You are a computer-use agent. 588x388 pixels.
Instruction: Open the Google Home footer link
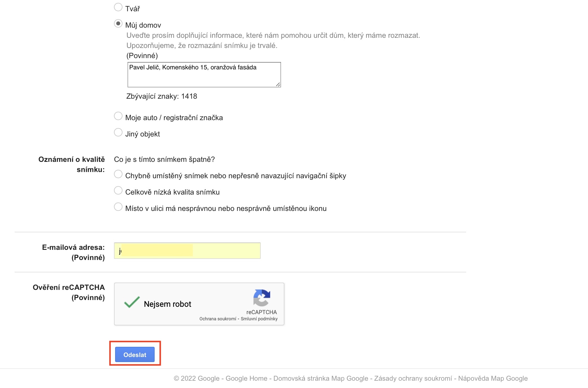(246, 378)
